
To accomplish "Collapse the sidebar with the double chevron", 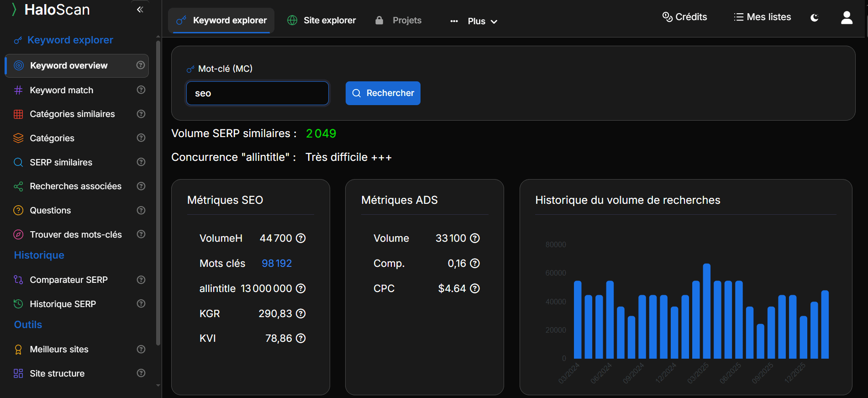I will pyautogui.click(x=140, y=10).
